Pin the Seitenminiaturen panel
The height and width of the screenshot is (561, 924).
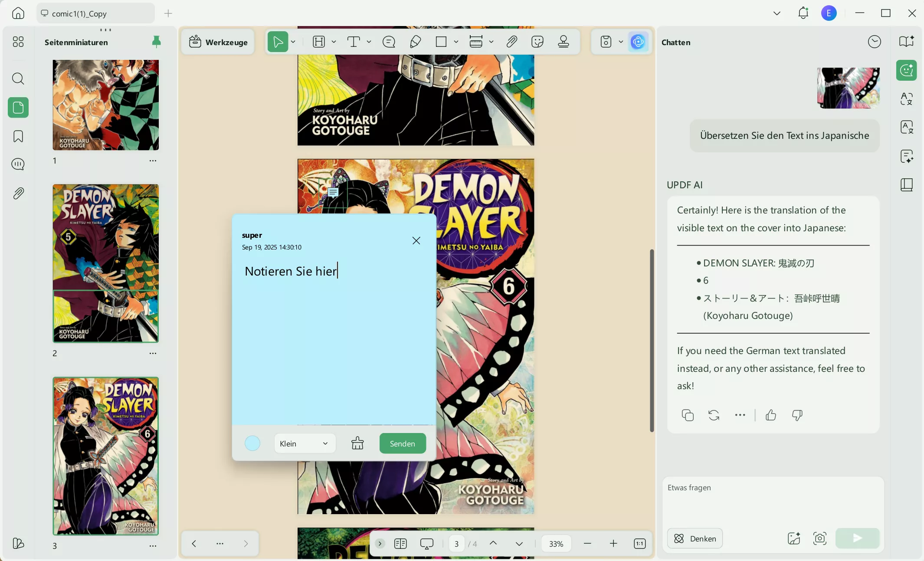pos(157,42)
